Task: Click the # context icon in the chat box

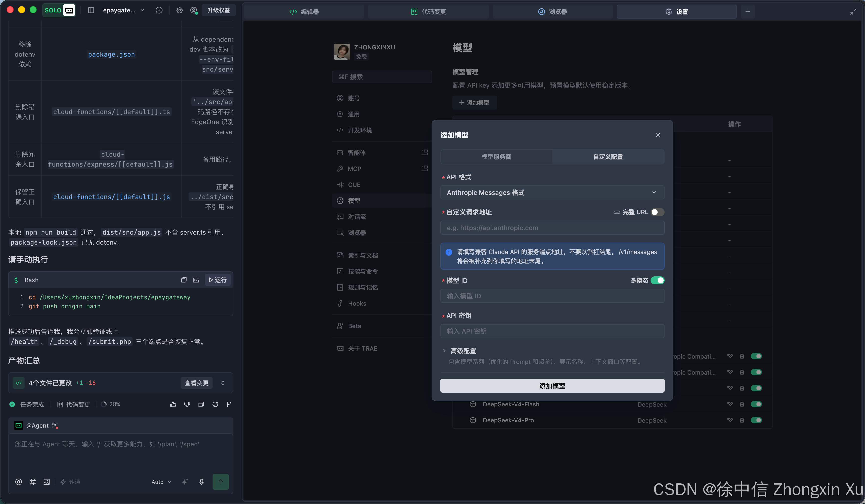Action: pyautogui.click(x=33, y=482)
